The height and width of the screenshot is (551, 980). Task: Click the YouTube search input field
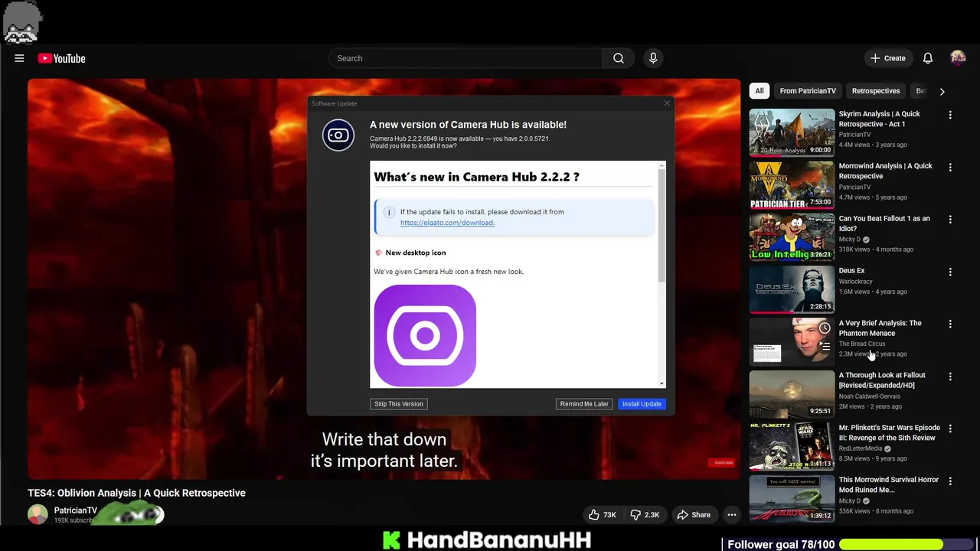point(467,58)
